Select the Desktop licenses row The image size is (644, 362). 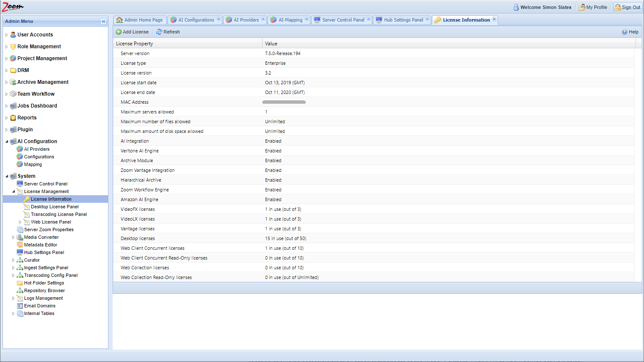pos(374,238)
